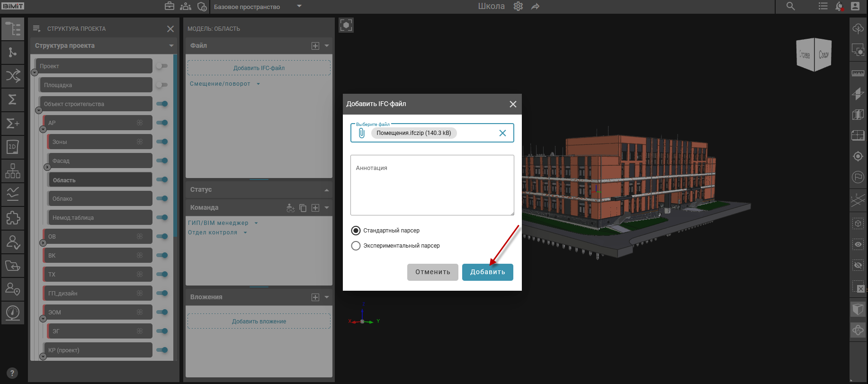This screenshot has width=868, height=384.
Task: Open the puzzle piece plugins icon
Action: coord(13,218)
